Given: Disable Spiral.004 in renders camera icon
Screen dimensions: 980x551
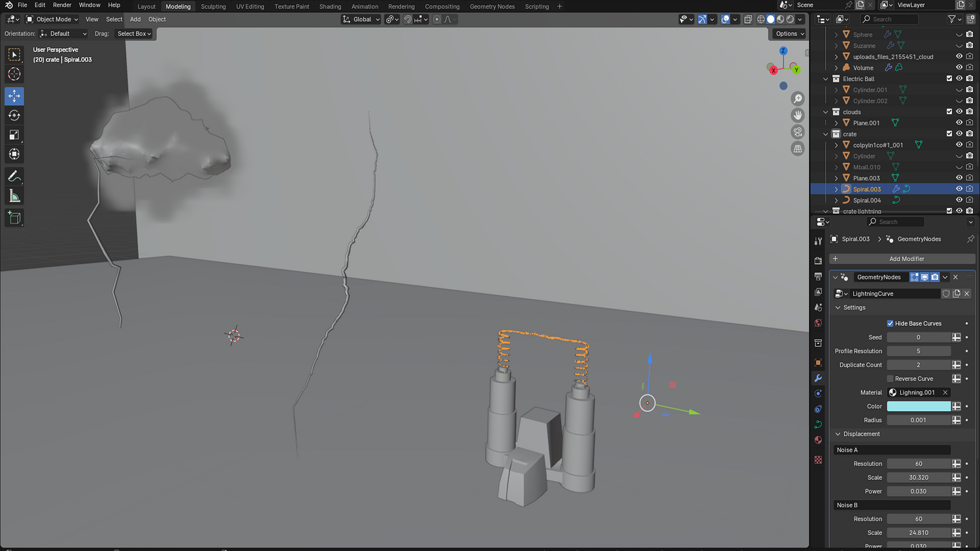Looking at the screenshot, I should (x=970, y=200).
